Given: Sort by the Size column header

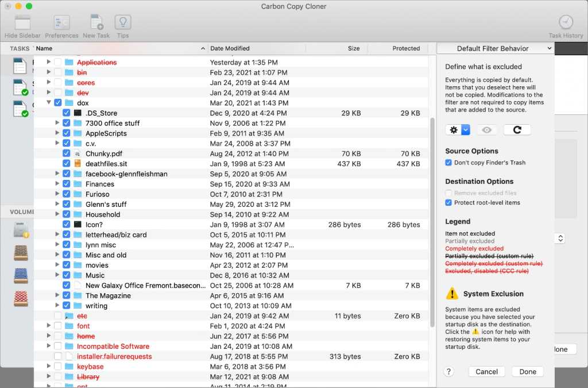Looking at the screenshot, I should 336,48.
